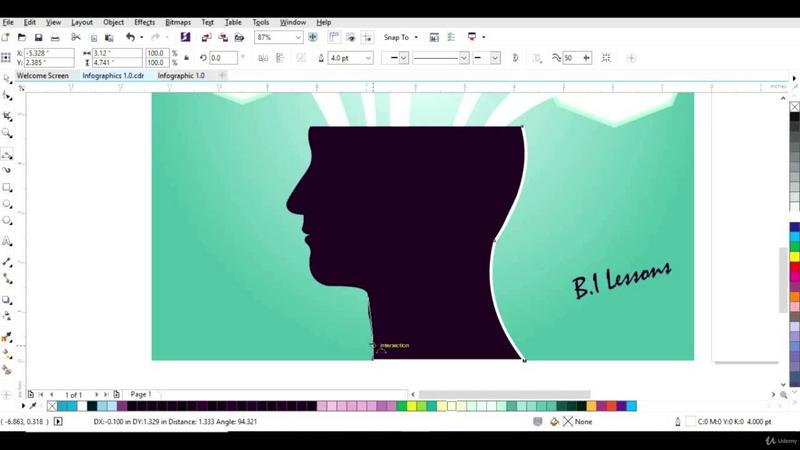The image size is (800, 450).
Task: Click the Print icon in the standard toolbar
Action: click(55, 38)
